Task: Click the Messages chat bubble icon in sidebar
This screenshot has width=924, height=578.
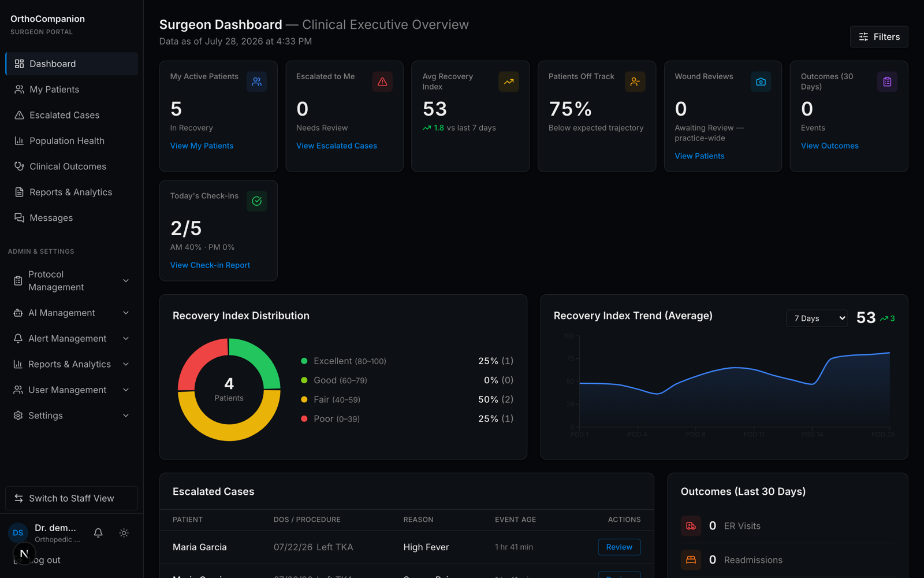Action: pos(19,218)
